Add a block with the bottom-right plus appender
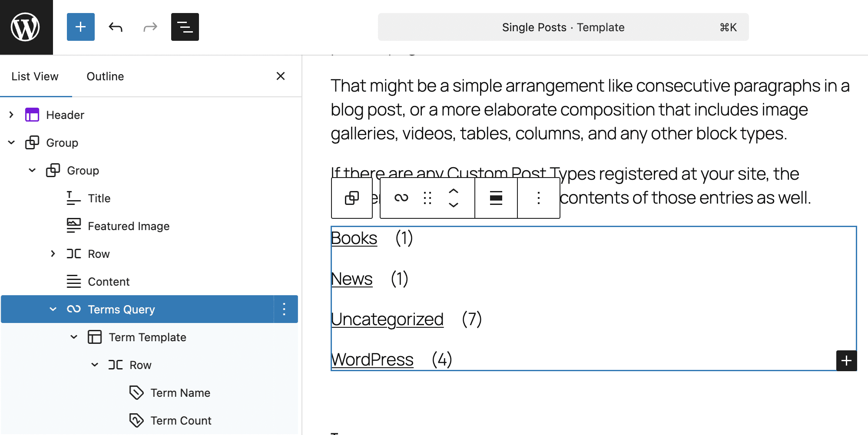The image size is (868, 435). (x=846, y=360)
